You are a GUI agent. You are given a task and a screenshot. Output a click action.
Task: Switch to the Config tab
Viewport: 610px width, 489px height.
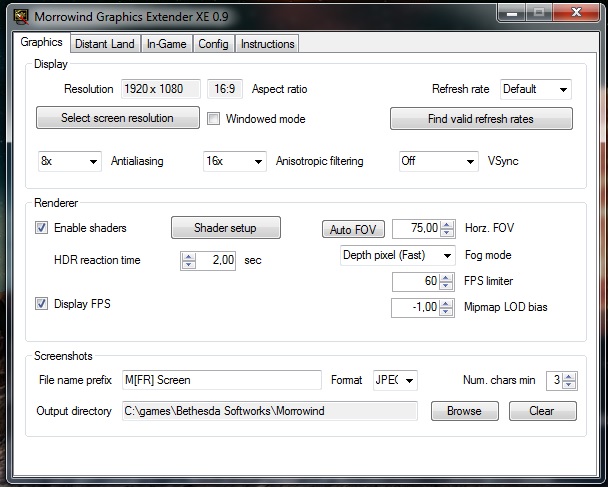coord(213,44)
